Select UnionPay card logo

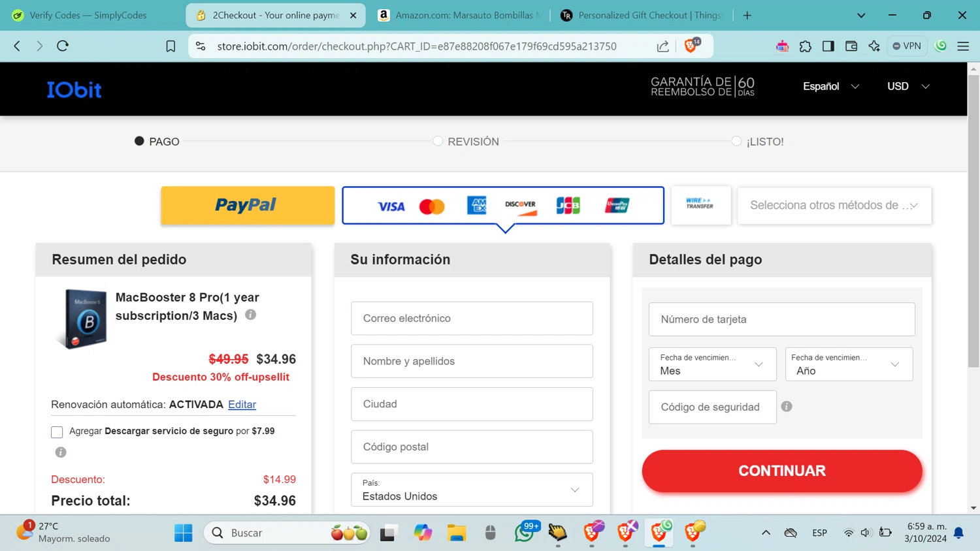pyautogui.click(x=617, y=206)
